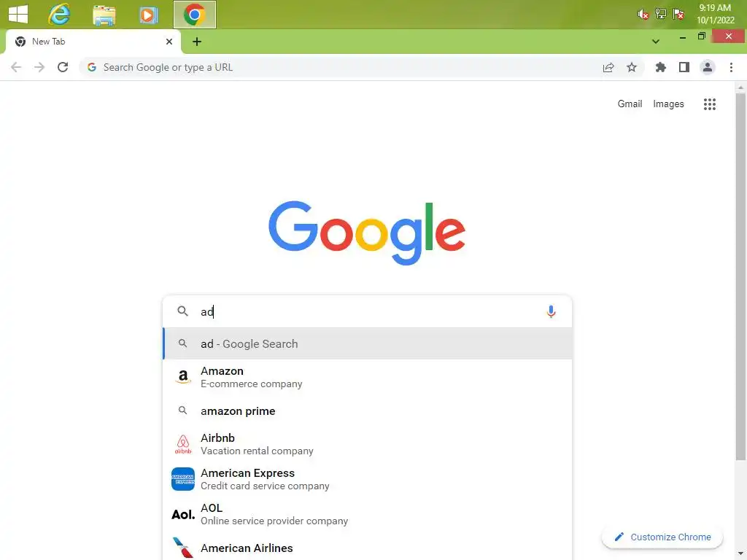Open the Images link

click(x=668, y=104)
